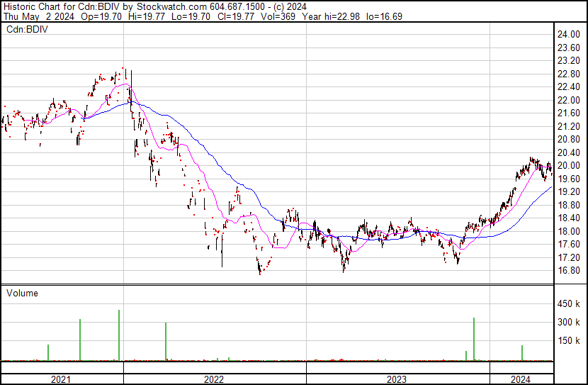Click the 24.00 price axis label
Screen dimensions: 588x385
[x=569, y=34]
